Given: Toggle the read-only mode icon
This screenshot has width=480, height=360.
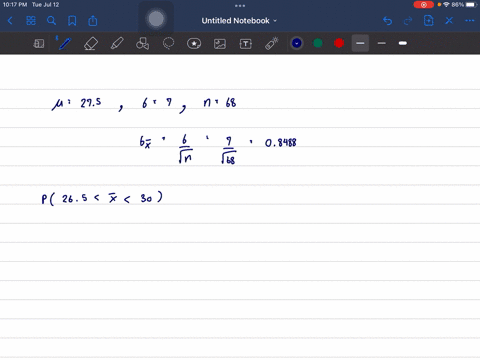Looking at the screenshot, I should [39, 43].
